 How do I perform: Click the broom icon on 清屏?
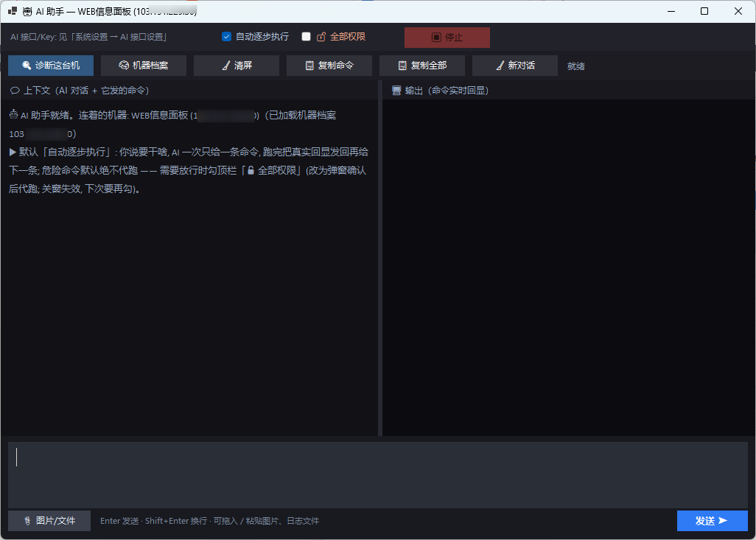point(225,66)
